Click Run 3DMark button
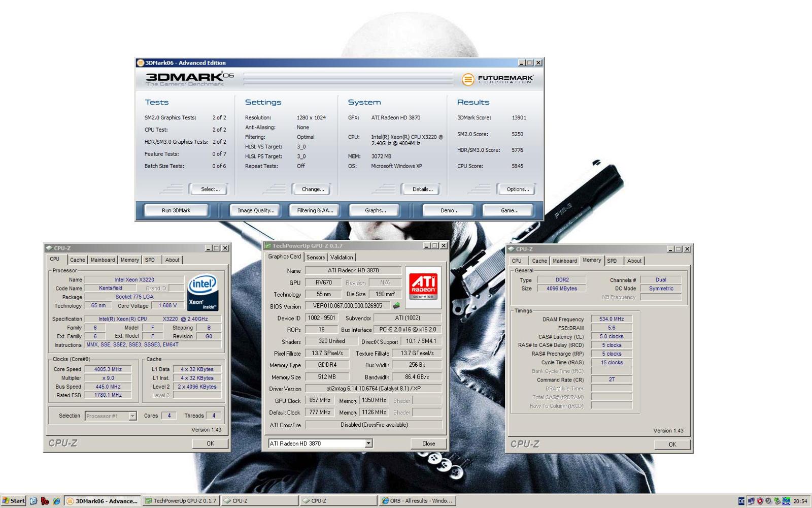Screen dimensions: 812x508 click(x=176, y=210)
